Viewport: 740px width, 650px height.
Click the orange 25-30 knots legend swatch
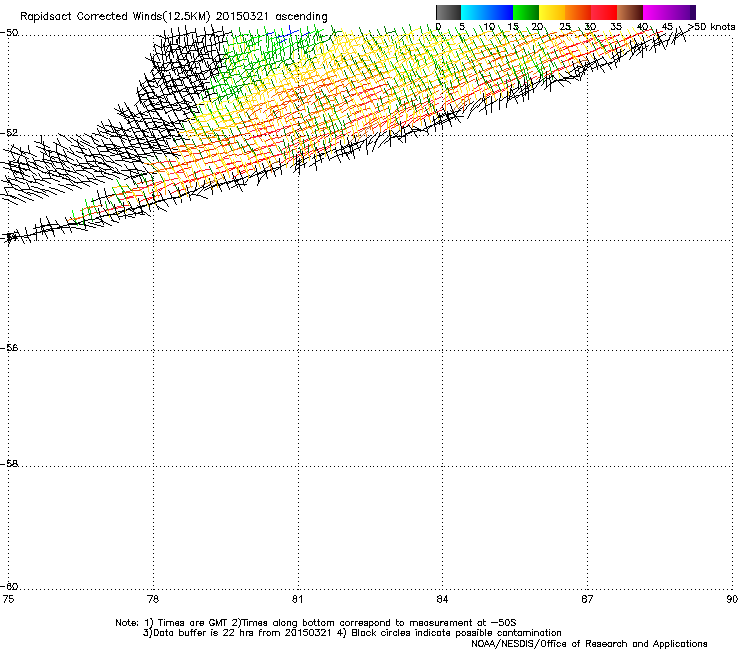(578, 12)
